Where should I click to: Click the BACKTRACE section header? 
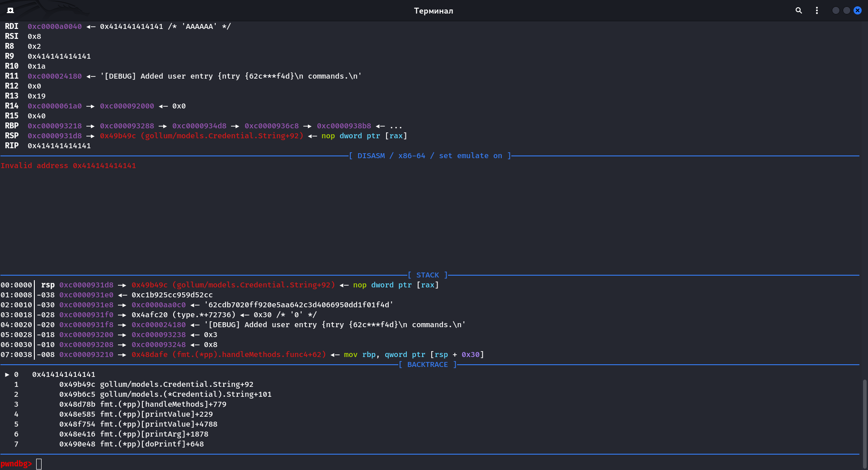(427, 364)
